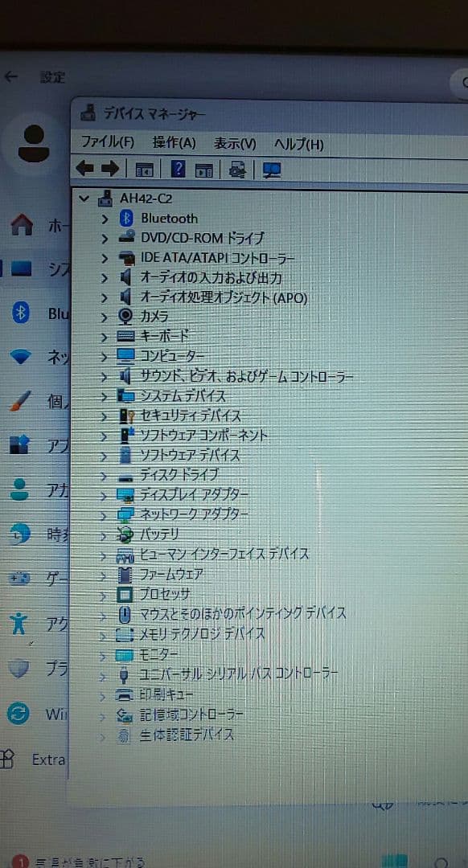
Task: Click the プロセッサ CPU icon
Action: (125, 595)
